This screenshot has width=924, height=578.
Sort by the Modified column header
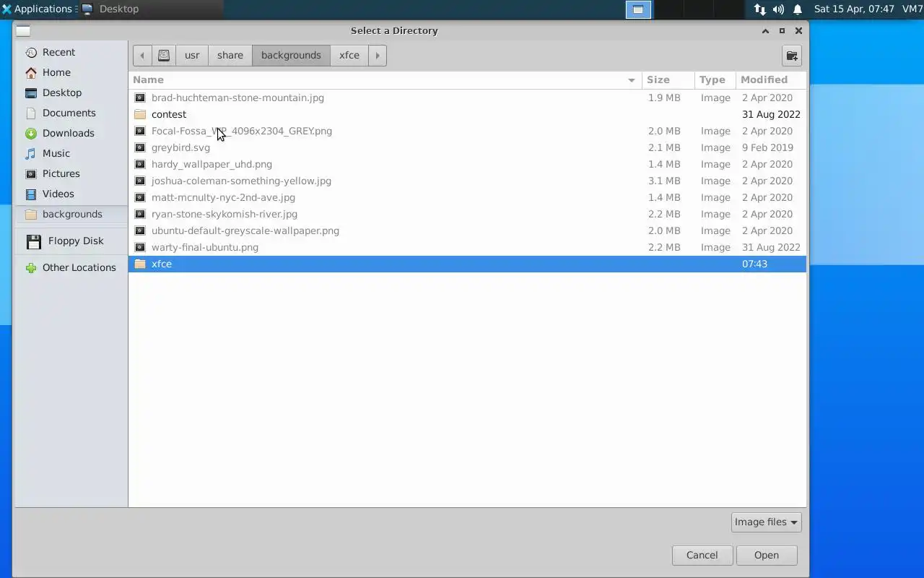coord(770,79)
